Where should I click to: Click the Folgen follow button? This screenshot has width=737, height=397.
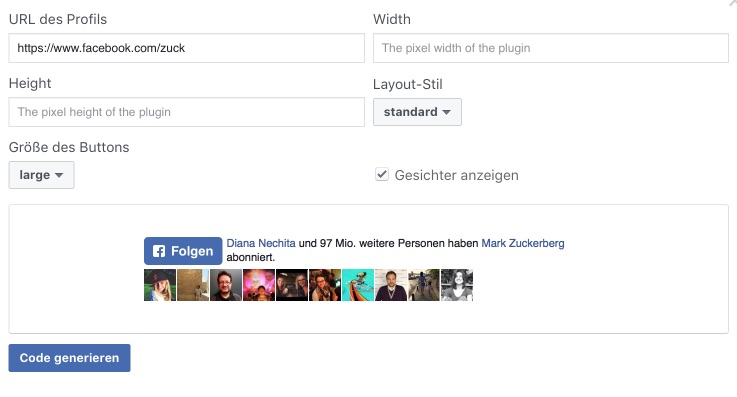pyautogui.click(x=183, y=251)
